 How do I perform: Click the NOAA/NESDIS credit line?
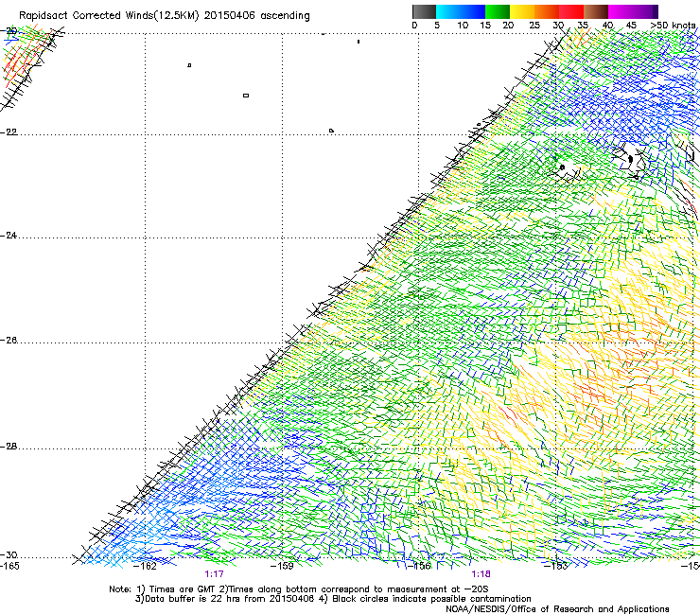(x=557, y=609)
